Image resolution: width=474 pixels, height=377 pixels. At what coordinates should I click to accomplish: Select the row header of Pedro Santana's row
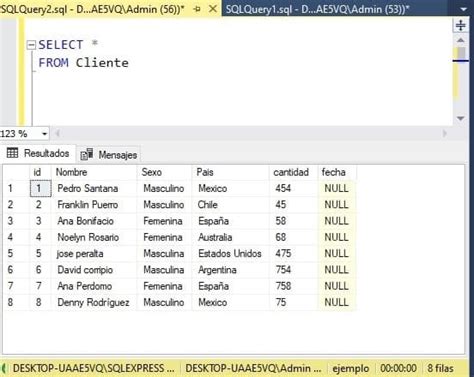point(16,188)
